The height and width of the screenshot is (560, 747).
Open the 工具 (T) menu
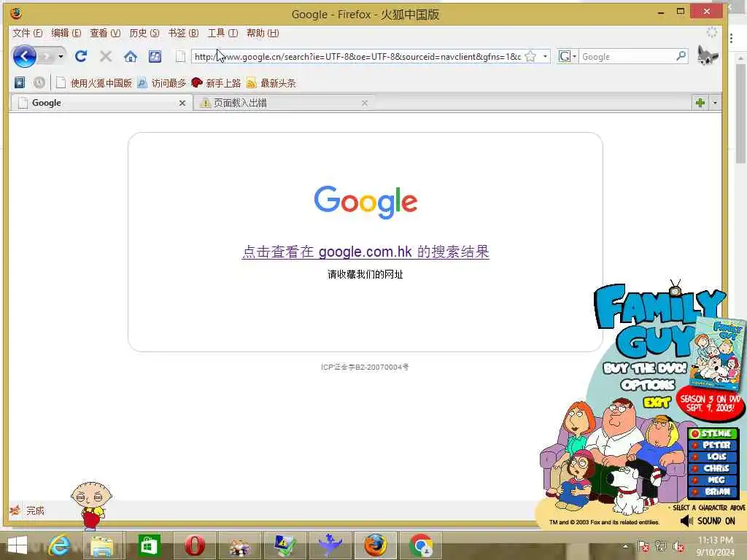coord(222,33)
